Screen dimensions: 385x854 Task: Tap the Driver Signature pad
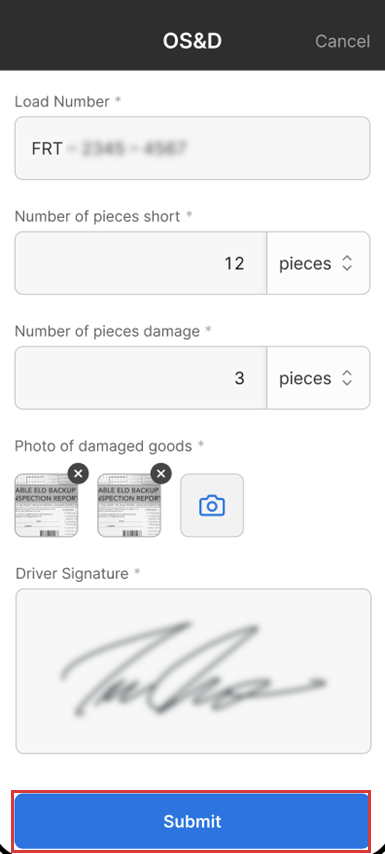[x=193, y=671]
